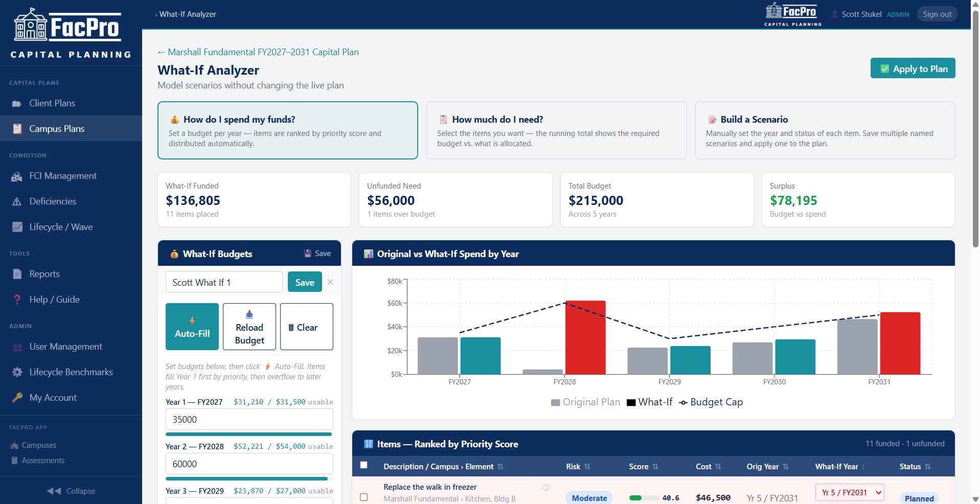Image resolution: width=980 pixels, height=504 pixels.
Task: Open Campus Plans in sidebar
Action: 71,129
